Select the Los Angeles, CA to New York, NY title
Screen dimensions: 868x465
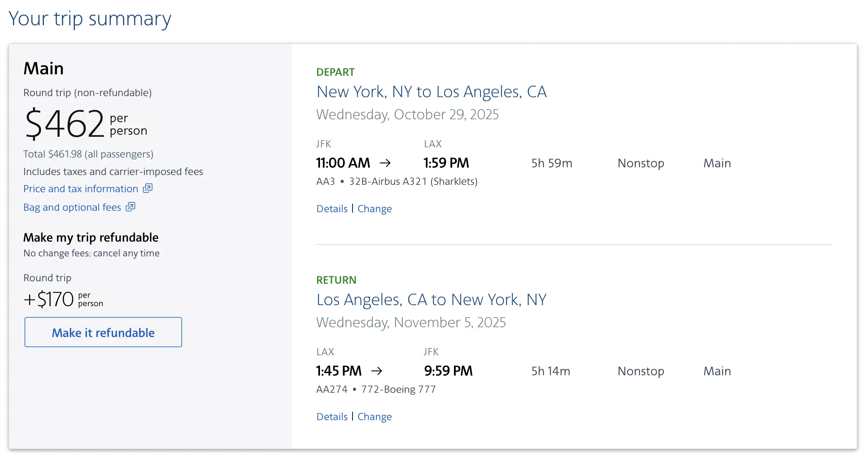pos(431,300)
